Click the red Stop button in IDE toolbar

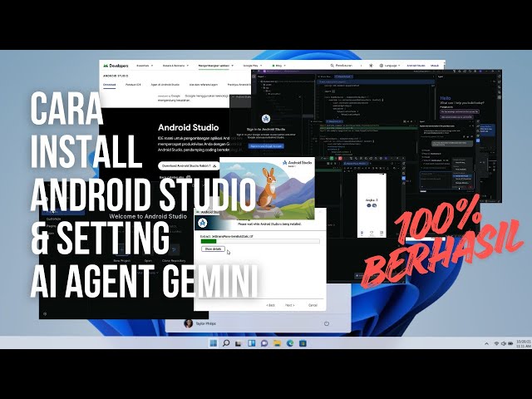pos(340,158)
